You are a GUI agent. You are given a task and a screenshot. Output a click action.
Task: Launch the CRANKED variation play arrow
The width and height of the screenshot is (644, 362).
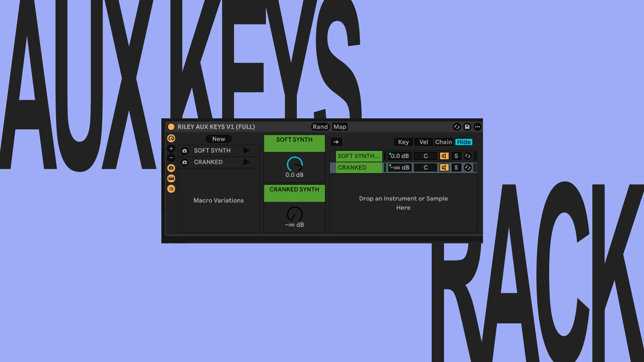click(247, 162)
